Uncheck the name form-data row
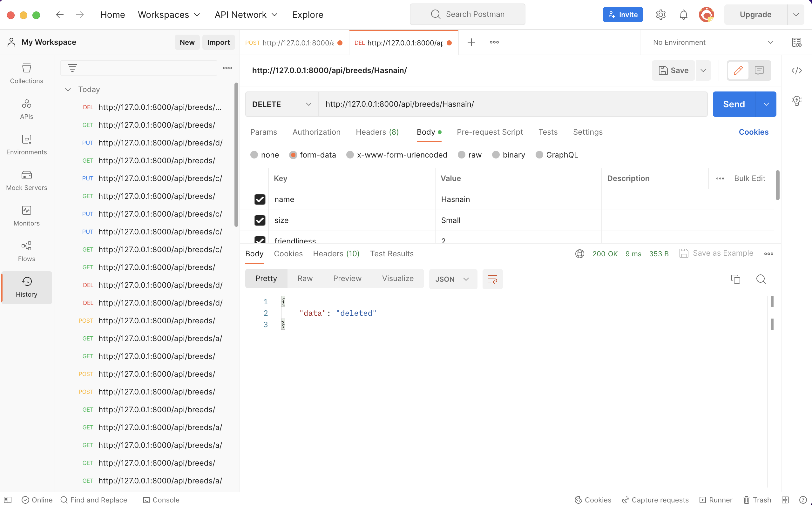Screen dimensions: 812x505 click(x=260, y=199)
